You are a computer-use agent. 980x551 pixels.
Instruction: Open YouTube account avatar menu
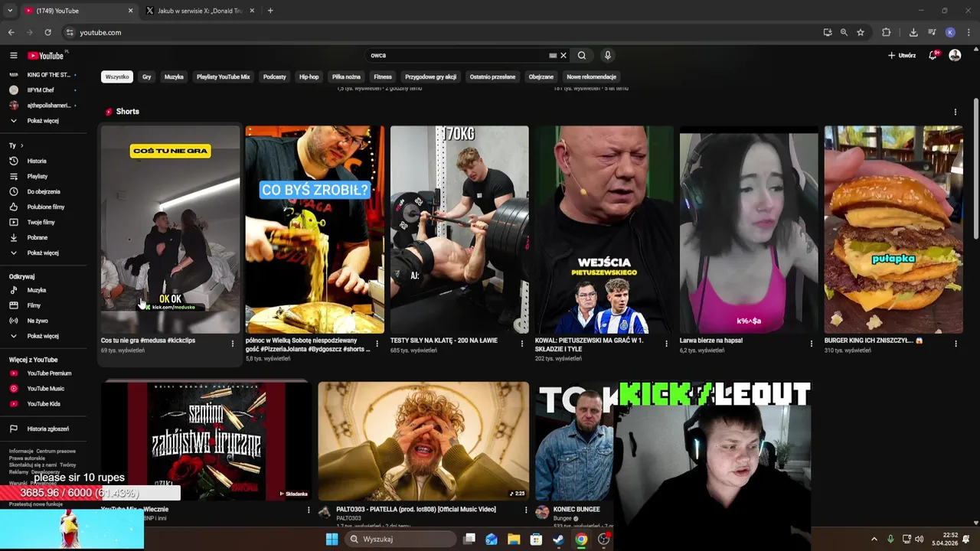[x=955, y=55]
